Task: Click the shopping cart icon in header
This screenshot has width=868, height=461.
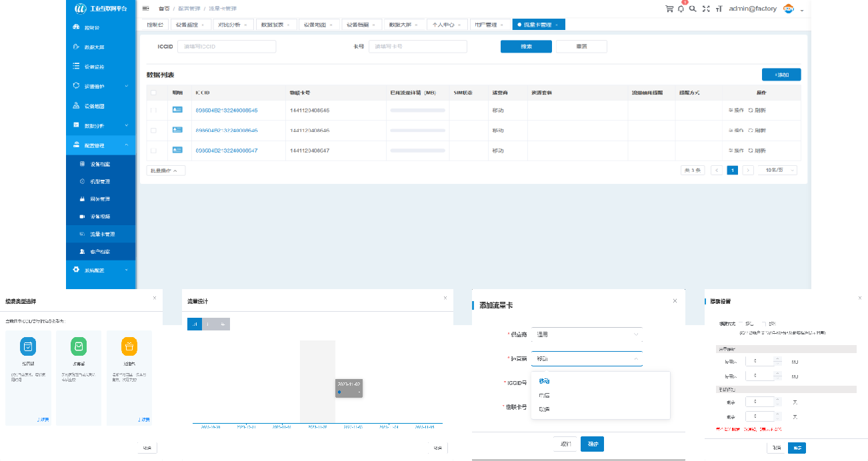Action: [669, 9]
